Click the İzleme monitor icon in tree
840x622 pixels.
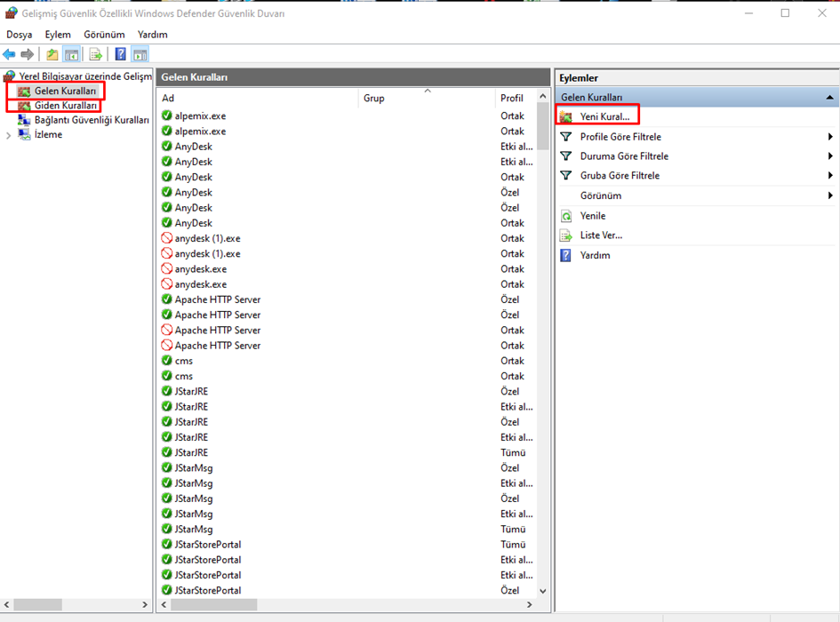[24, 134]
